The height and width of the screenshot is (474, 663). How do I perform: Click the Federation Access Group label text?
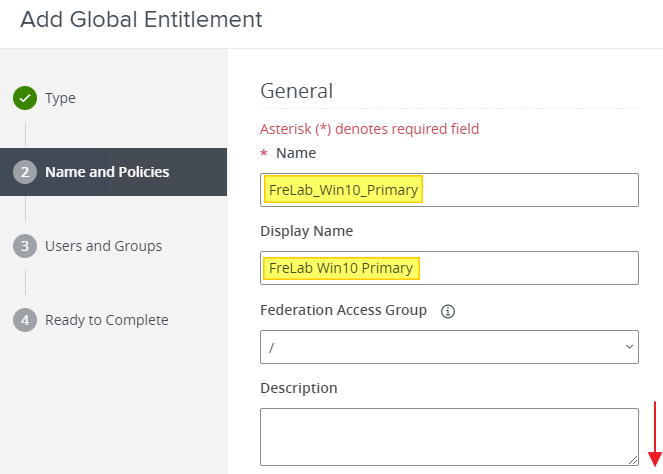[x=343, y=310]
